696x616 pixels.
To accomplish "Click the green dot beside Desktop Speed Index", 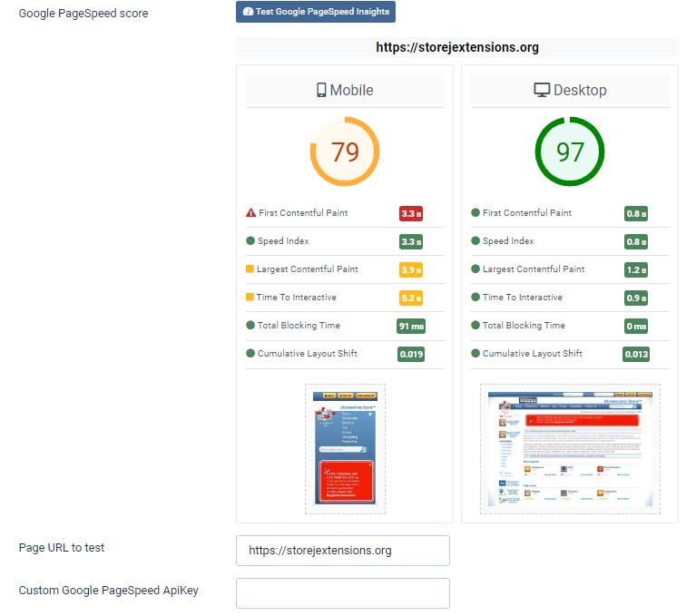I will point(475,240).
